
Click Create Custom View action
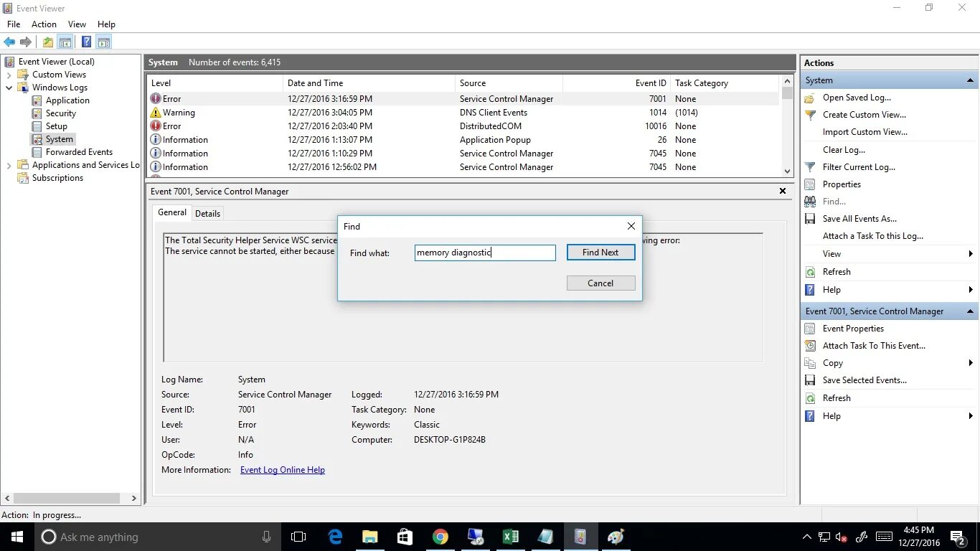click(x=864, y=115)
